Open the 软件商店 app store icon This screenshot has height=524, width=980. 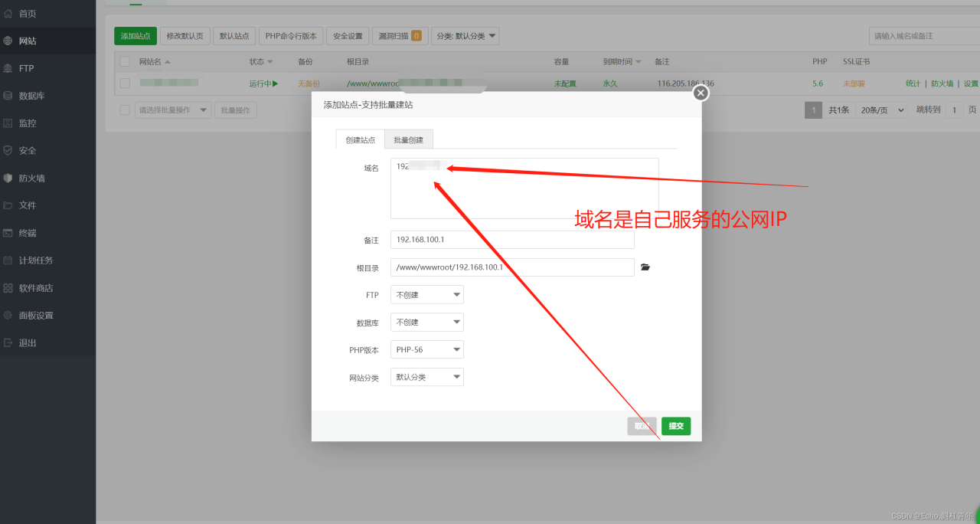click(8, 288)
